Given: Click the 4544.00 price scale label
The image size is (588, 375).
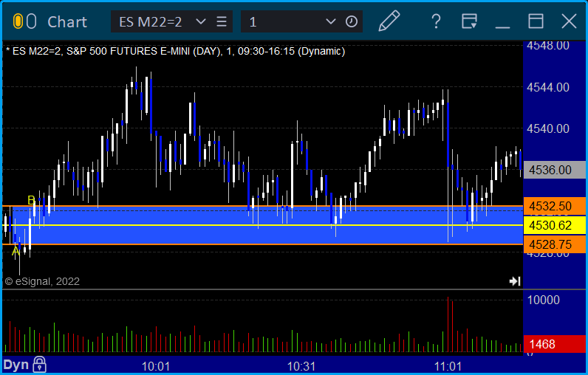Looking at the screenshot, I should pyautogui.click(x=548, y=87).
